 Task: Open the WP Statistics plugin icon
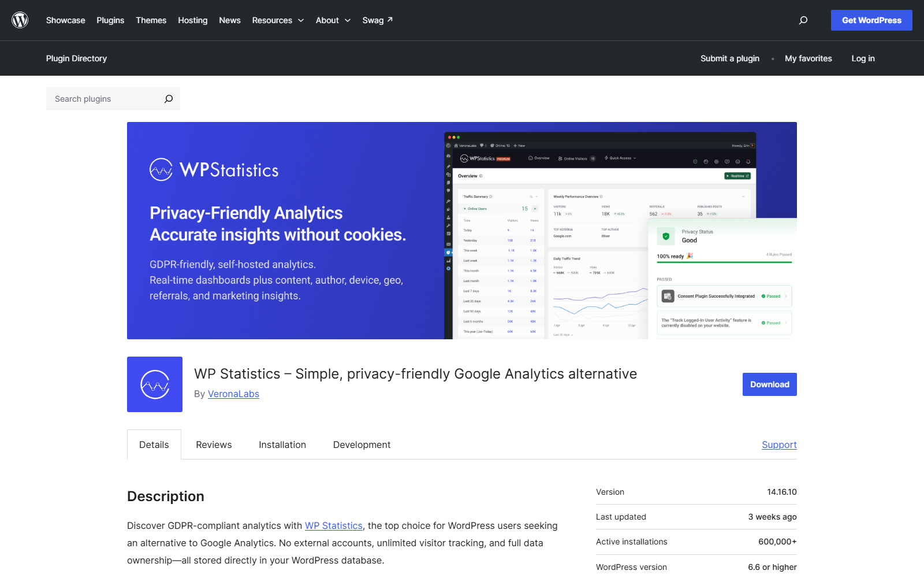[155, 384]
